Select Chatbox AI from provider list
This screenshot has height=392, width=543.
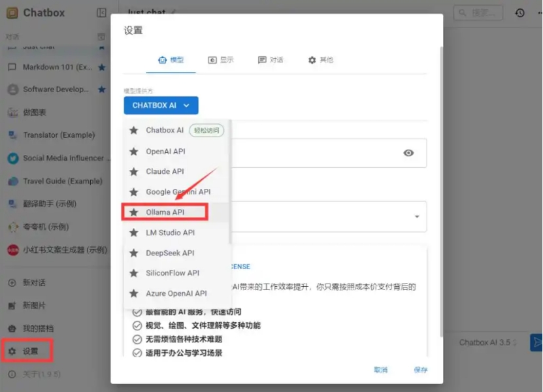click(176, 131)
